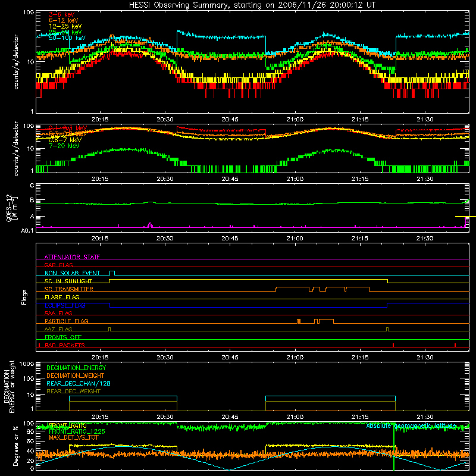The height and width of the screenshot is (476, 476).
Task: Select the SAA_FLAG label
Action: click(x=58, y=313)
